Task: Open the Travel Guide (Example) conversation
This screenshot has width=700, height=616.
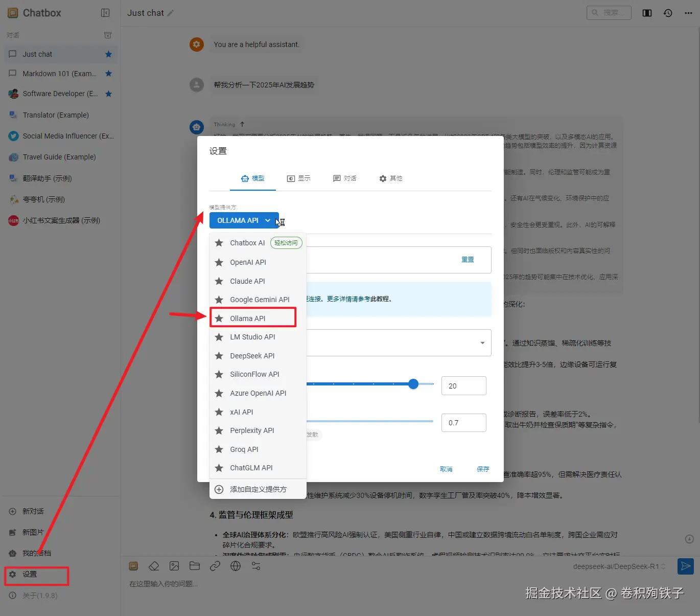Action: (x=60, y=157)
